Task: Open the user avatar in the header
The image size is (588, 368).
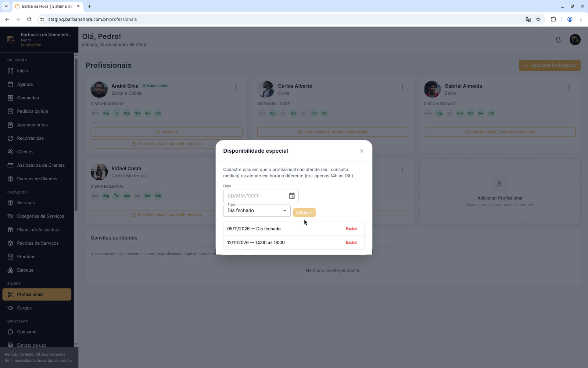Action: 575,39
